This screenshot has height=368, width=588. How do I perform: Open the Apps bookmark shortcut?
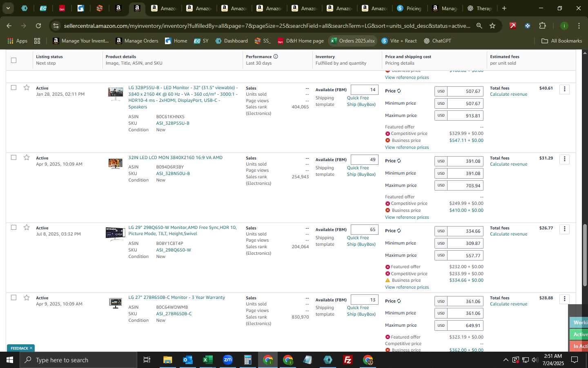17,41
